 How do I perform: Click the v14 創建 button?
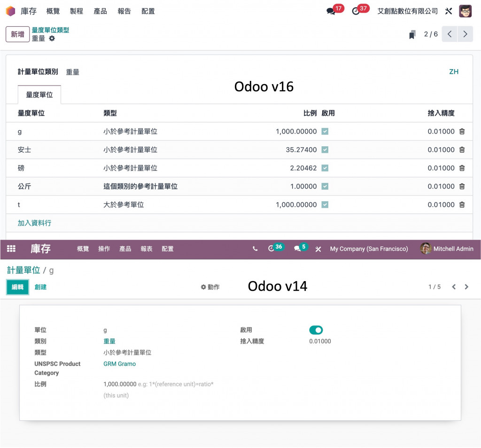point(40,287)
